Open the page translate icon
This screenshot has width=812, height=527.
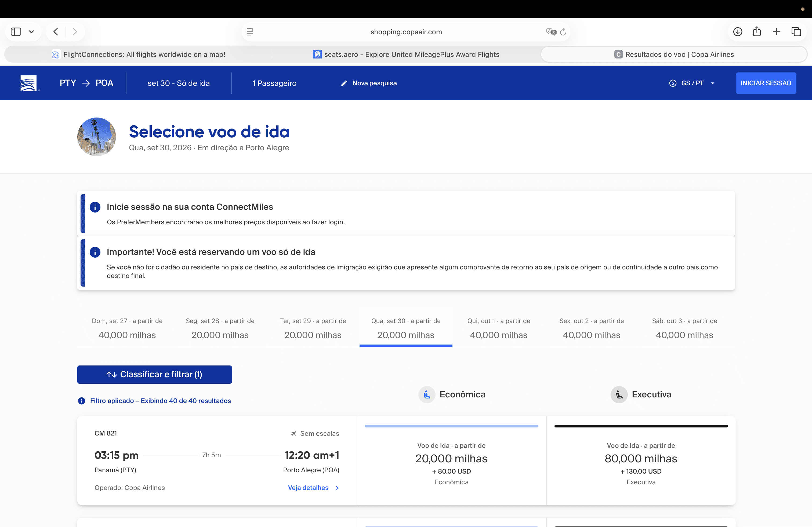[x=551, y=32]
